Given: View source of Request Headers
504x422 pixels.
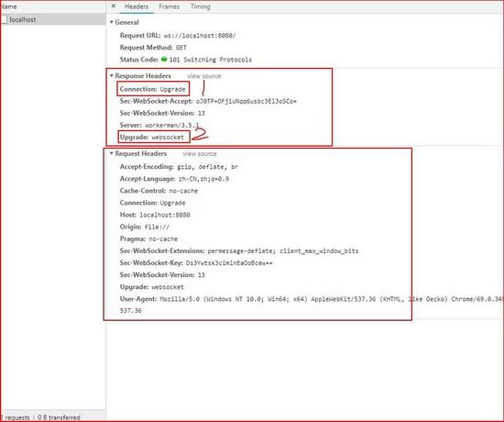Looking at the screenshot, I should coord(200,153).
